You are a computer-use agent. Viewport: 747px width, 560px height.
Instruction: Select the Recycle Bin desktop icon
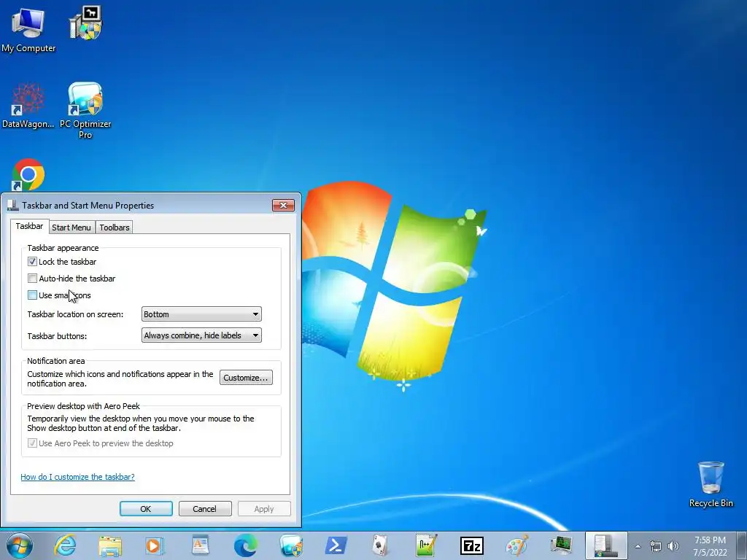pyautogui.click(x=711, y=484)
